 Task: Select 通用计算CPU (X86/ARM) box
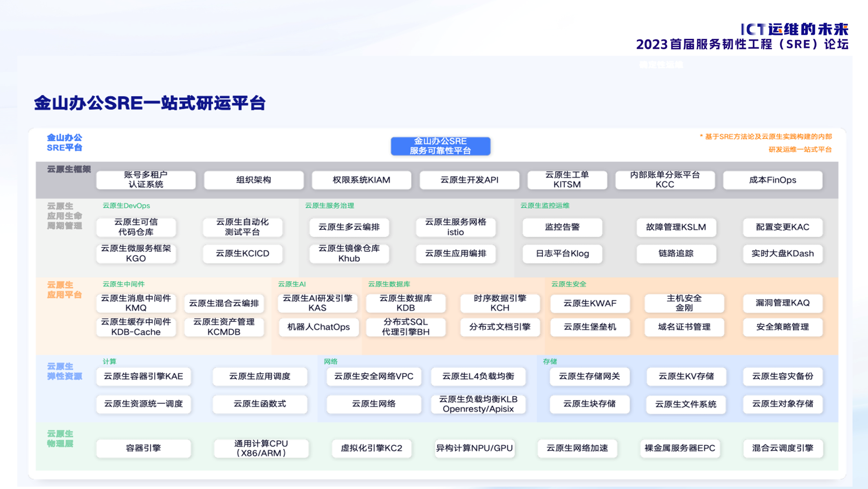(x=261, y=448)
